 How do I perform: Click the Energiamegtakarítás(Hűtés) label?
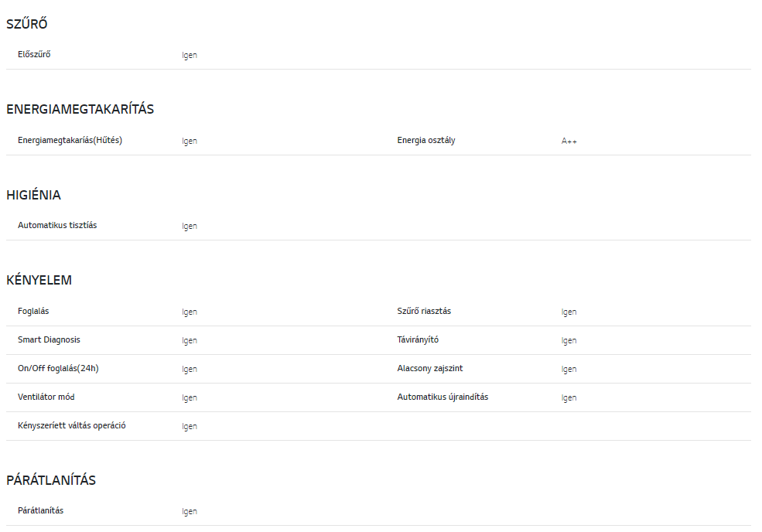(70, 140)
